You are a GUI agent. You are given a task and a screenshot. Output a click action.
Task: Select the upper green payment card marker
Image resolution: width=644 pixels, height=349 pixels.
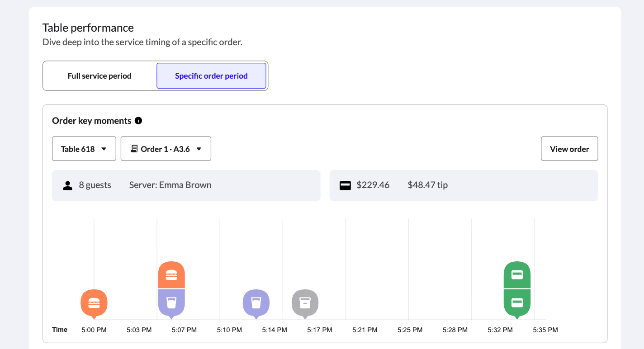(x=517, y=274)
